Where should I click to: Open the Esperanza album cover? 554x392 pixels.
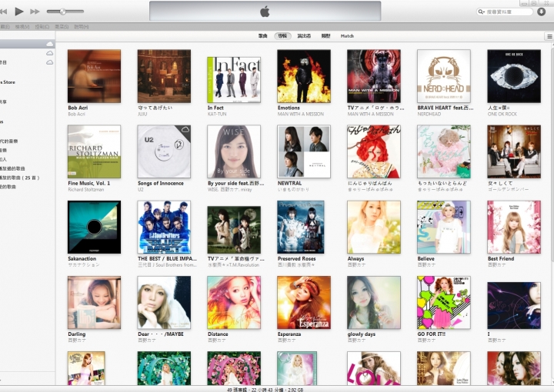point(304,303)
